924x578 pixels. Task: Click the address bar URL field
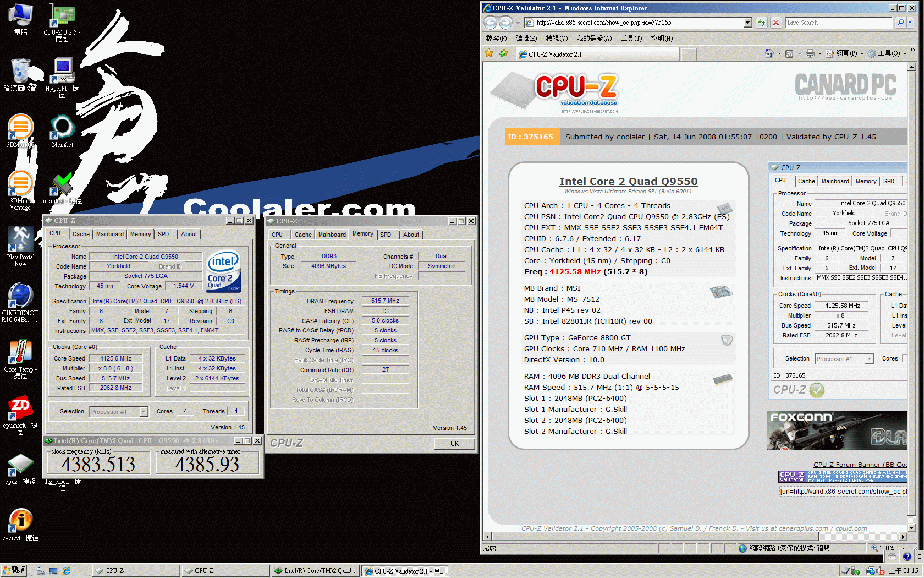(x=639, y=23)
